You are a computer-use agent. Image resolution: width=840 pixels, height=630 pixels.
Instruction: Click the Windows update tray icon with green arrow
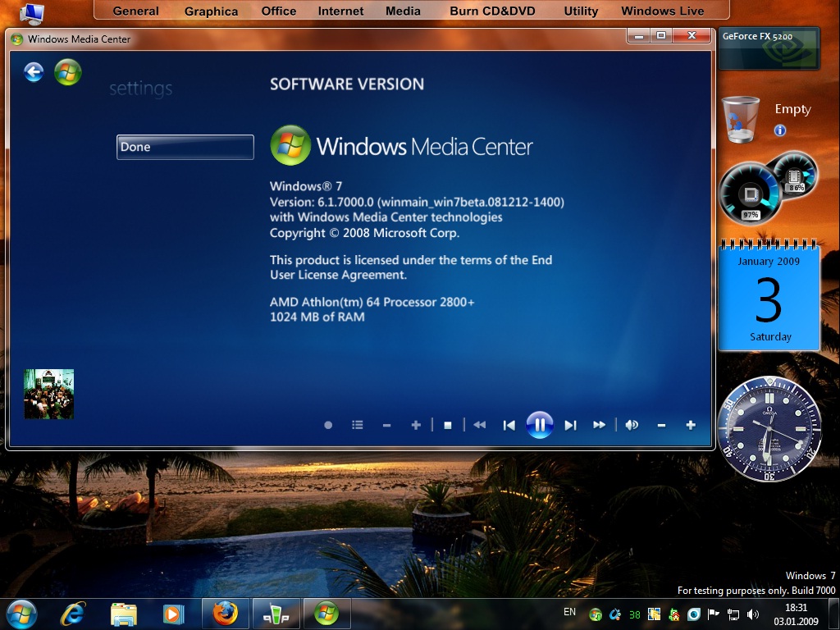tap(596, 614)
